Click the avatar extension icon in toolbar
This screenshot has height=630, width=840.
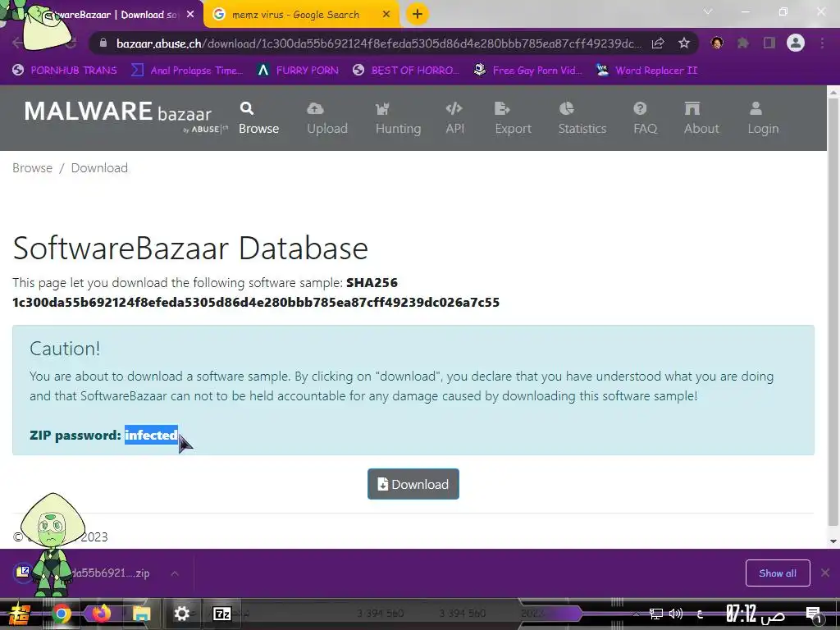[717, 43]
